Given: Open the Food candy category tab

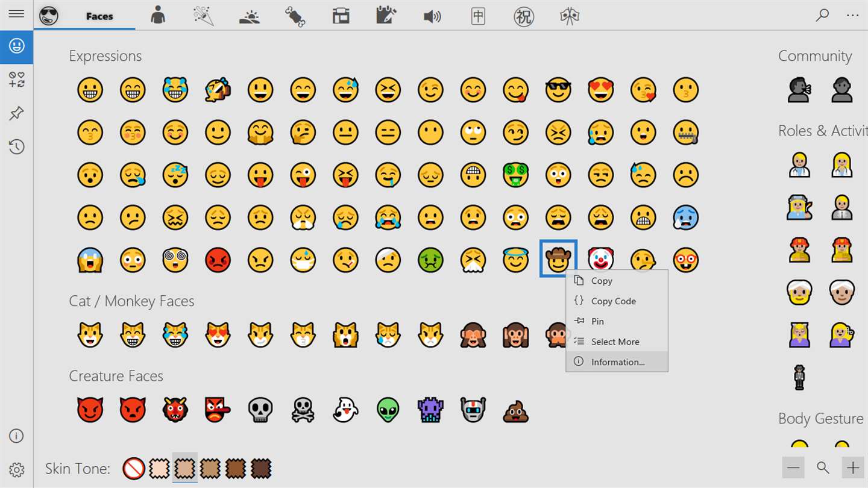Looking at the screenshot, I should (295, 16).
